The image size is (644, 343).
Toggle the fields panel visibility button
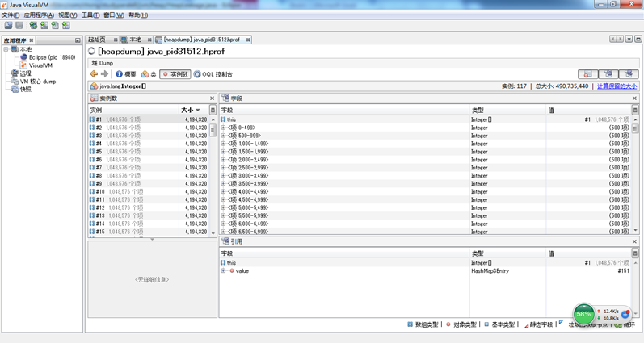point(608,74)
